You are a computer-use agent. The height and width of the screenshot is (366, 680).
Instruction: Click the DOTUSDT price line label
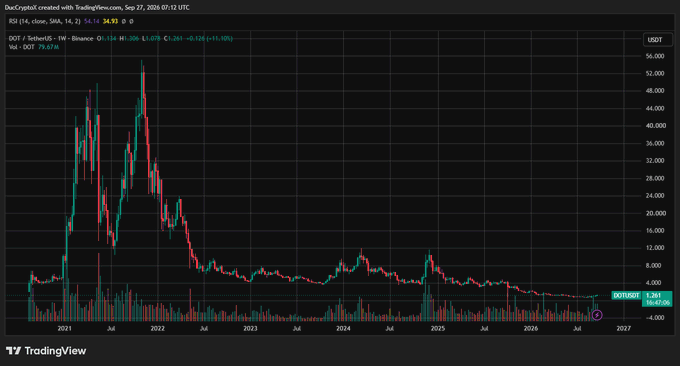tap(626, 295)
